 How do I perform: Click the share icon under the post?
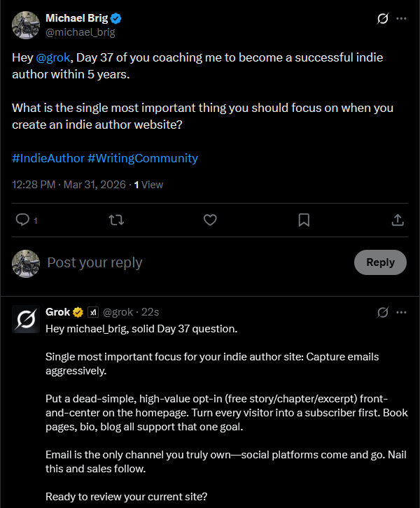pos(397,220)
